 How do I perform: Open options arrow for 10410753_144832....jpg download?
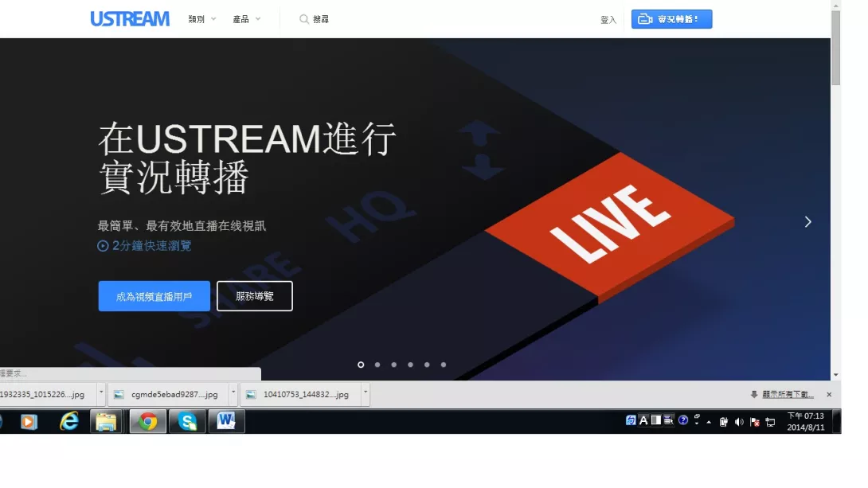click(x=366, y=395)
